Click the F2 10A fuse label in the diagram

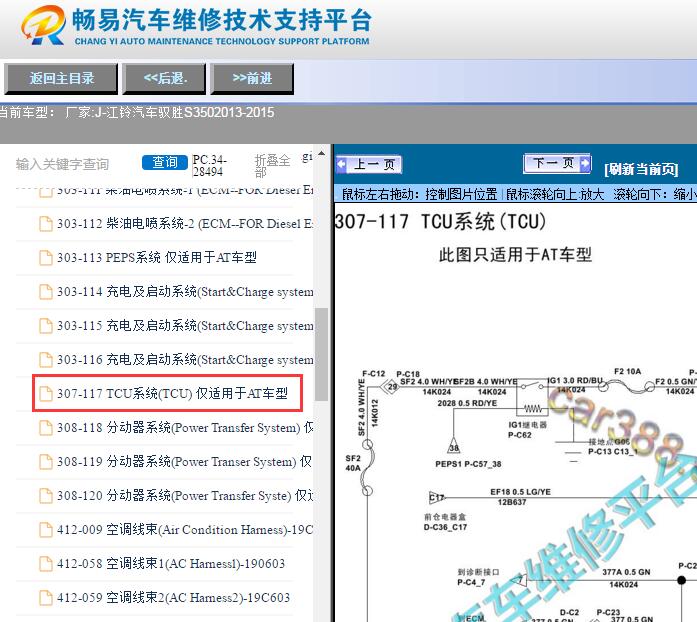(x=627, y=371)
